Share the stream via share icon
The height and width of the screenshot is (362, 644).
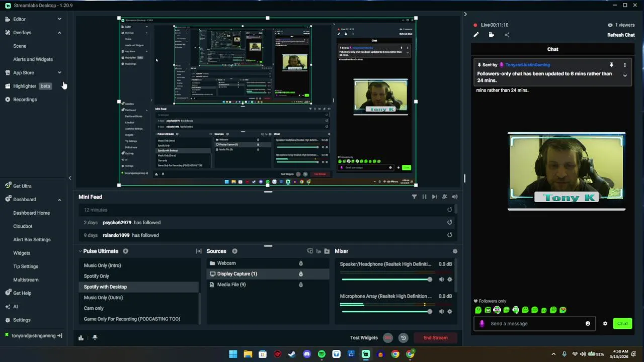pyautogui.click(x=507, y=35)
